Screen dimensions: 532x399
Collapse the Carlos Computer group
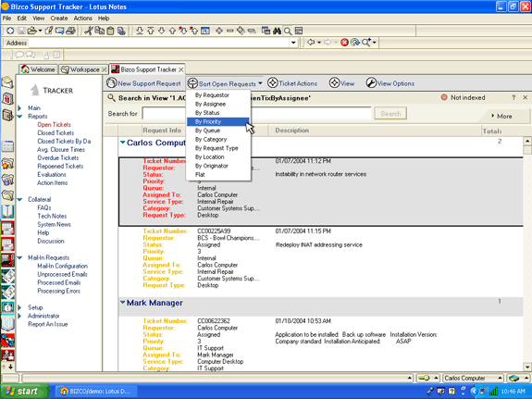(x=122, y=143)
